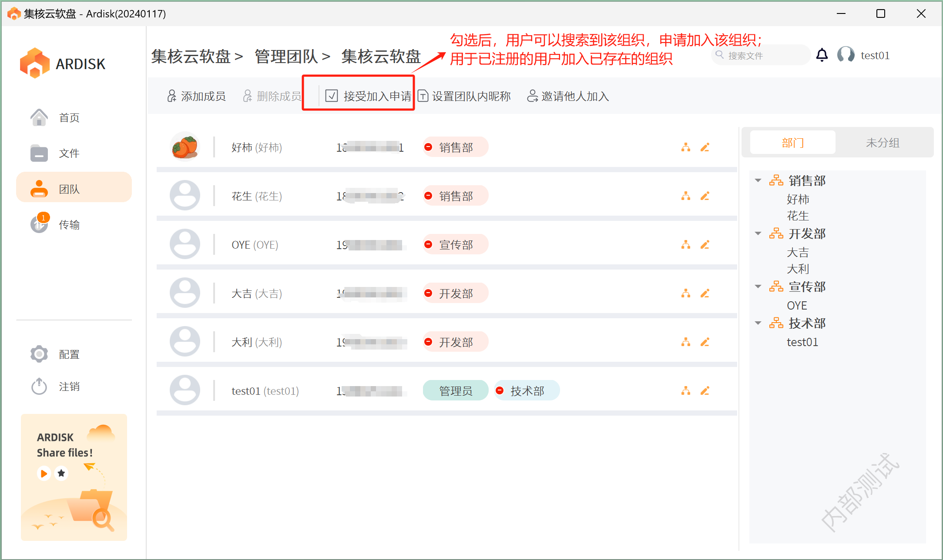Click the edit pencil icon for test01 row

(705, 391)
